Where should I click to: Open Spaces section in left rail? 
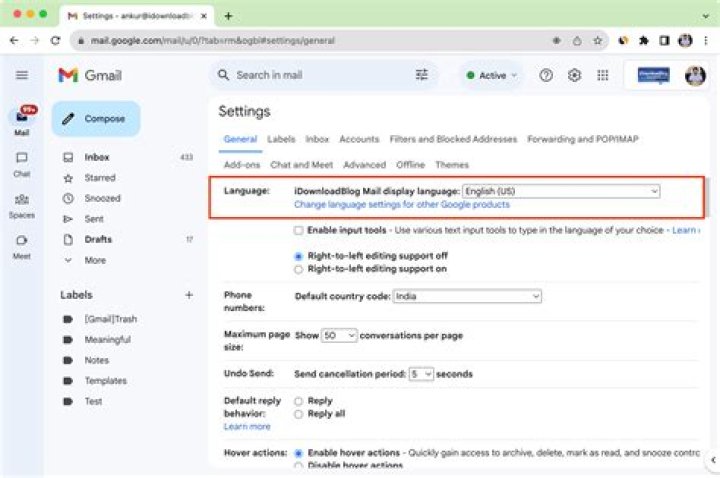click(22, 206)
